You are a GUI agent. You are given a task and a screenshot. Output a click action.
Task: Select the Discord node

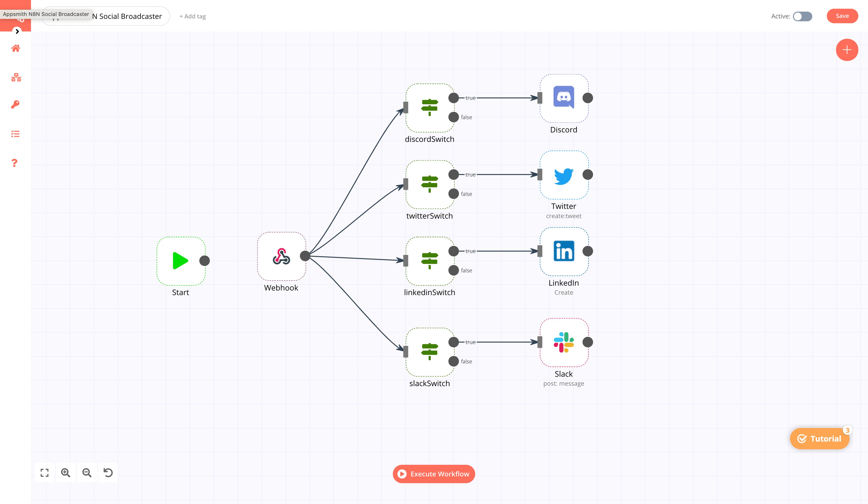pos(564,98)
